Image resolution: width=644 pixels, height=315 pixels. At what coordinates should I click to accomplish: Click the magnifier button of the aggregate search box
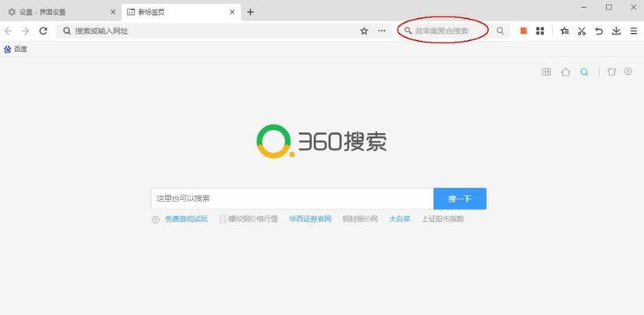click(x=500, y=31)
